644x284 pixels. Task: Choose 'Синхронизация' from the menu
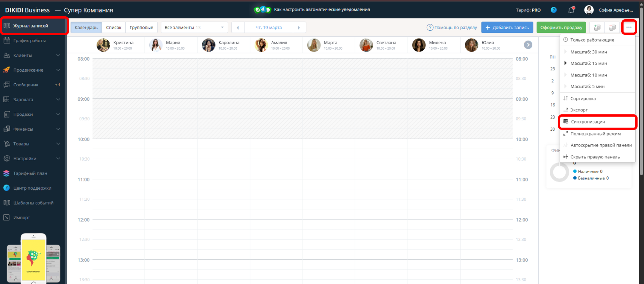pos(588,122)
